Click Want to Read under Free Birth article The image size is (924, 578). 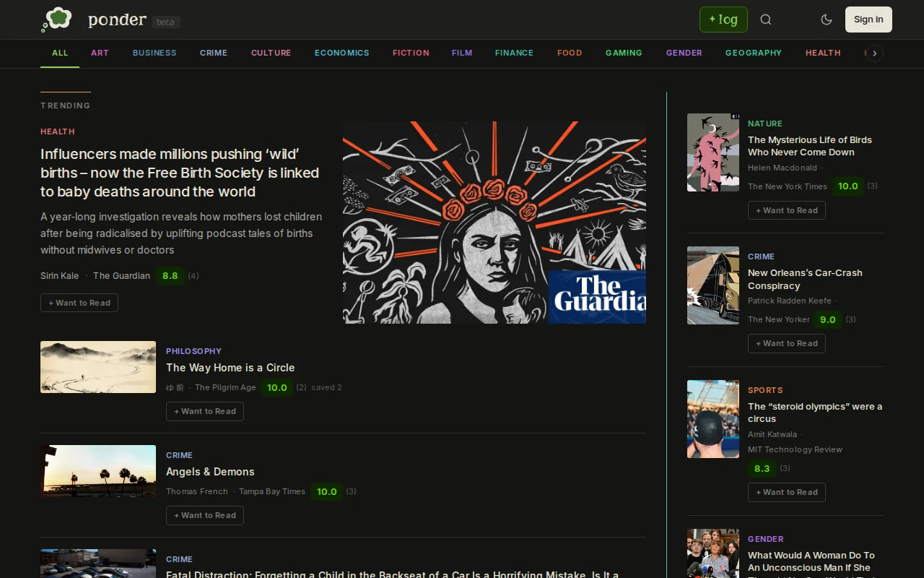point(79,303)
